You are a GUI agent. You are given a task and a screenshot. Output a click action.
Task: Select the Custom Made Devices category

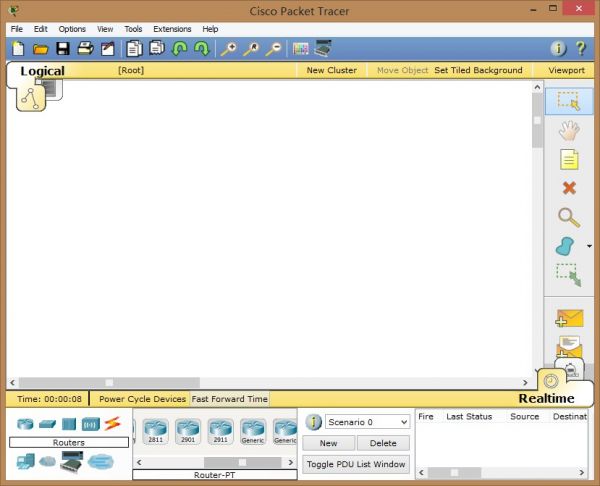[72, 462]
